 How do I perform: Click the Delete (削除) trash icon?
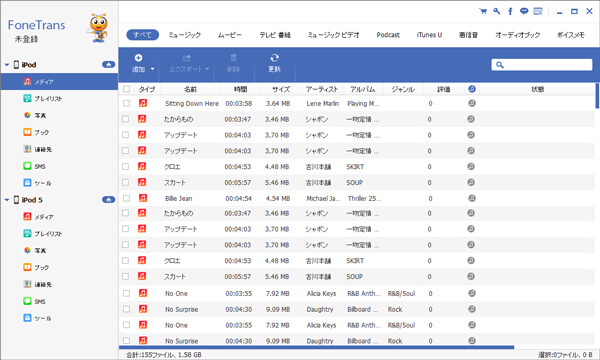pyautogui.click(x=233, y=58)
